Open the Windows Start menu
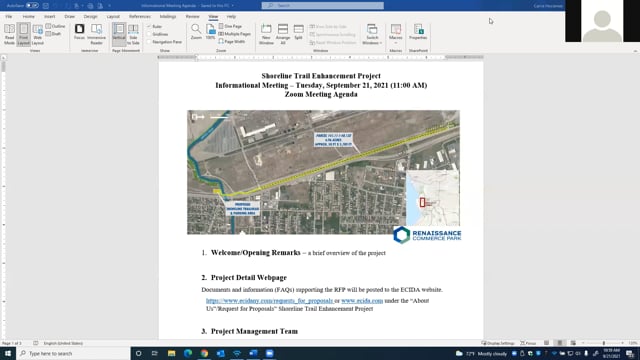 click(x=8, y=353)
